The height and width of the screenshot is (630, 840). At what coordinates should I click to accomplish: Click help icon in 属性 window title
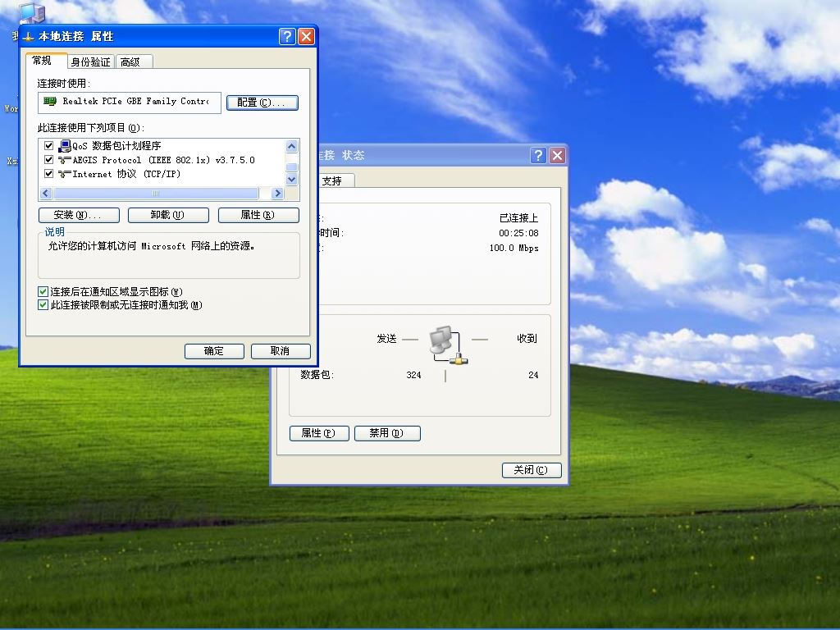(287, 36)
